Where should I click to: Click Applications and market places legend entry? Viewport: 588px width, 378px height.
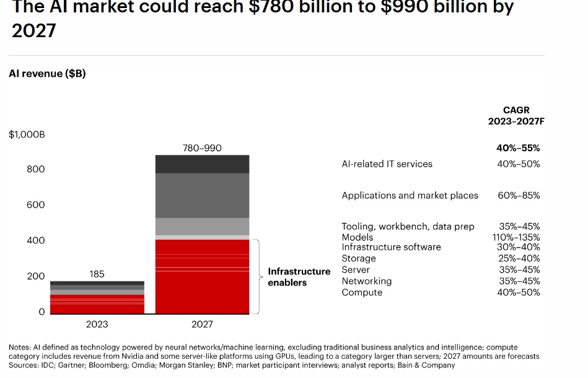point(410,195)
